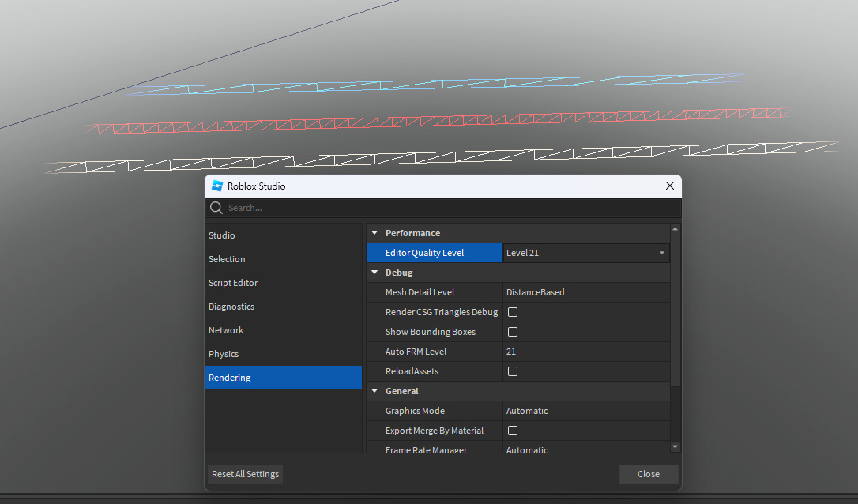Go to the Network settings category

coord(226,330)
